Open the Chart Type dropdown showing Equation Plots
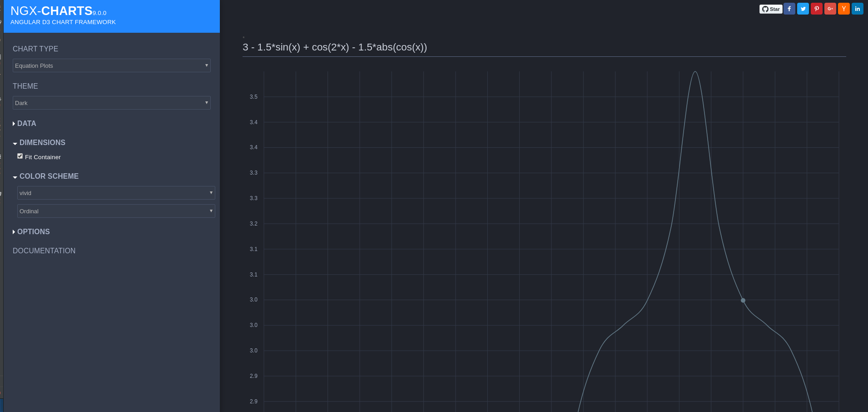The image size is (868, 412). pos(111,65)
